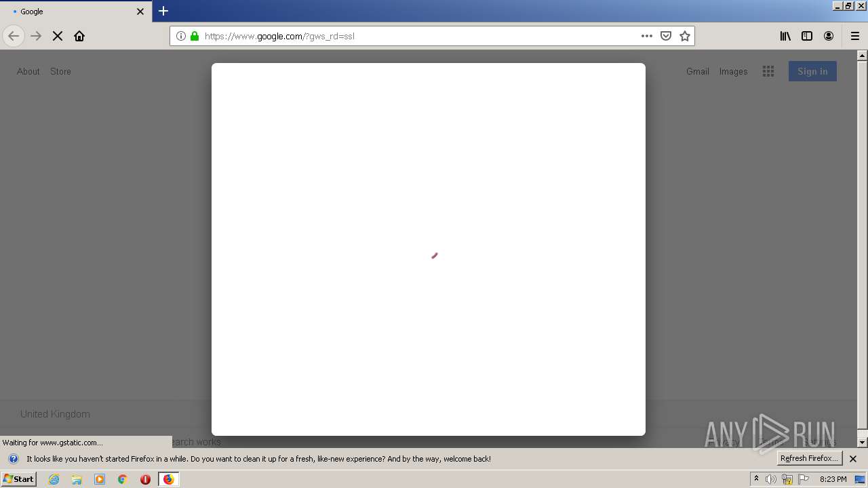Screen dimensions: 868x488
Task: Show the sidebars panel
Action: (x=807, y=36)
